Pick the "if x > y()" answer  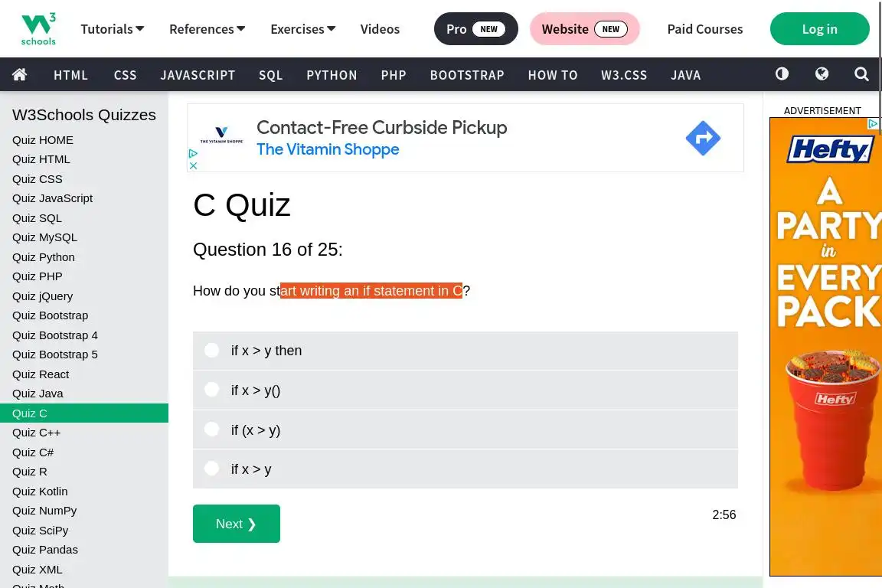pyautogui.click(x=212, y=390)
